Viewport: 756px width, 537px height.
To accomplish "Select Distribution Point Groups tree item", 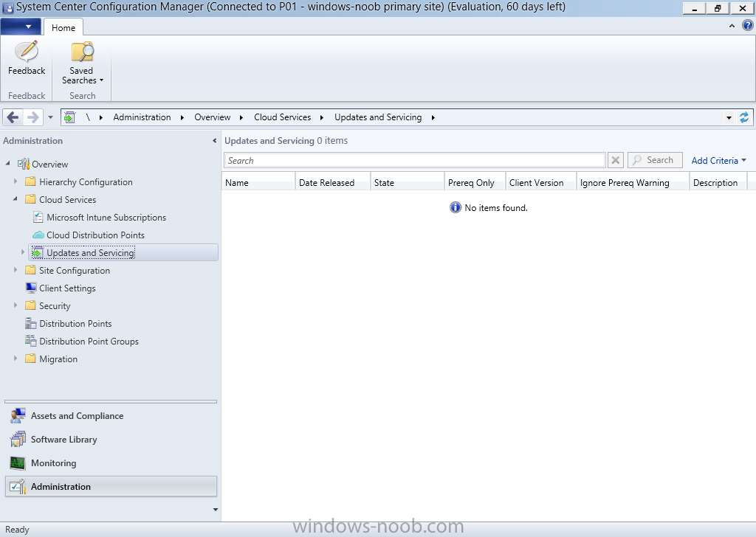I will pyautogui.click(x=89, y=341).
